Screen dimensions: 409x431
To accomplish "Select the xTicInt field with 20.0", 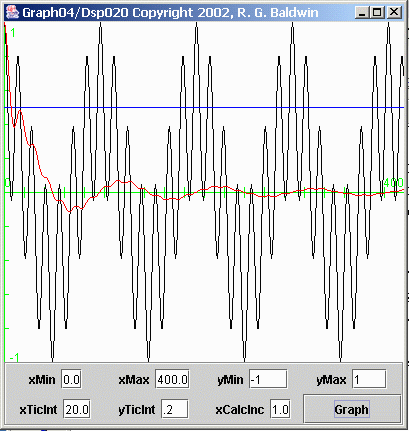I will tap(77, 409).
